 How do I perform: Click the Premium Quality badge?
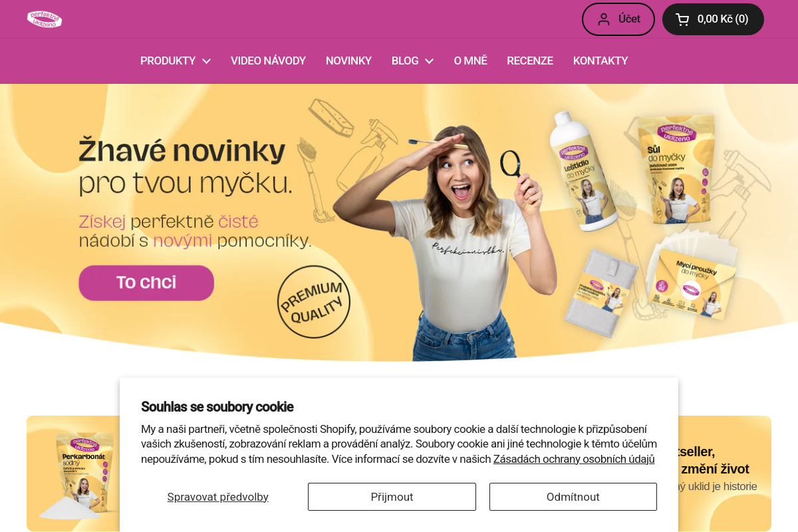click(314, 301)
